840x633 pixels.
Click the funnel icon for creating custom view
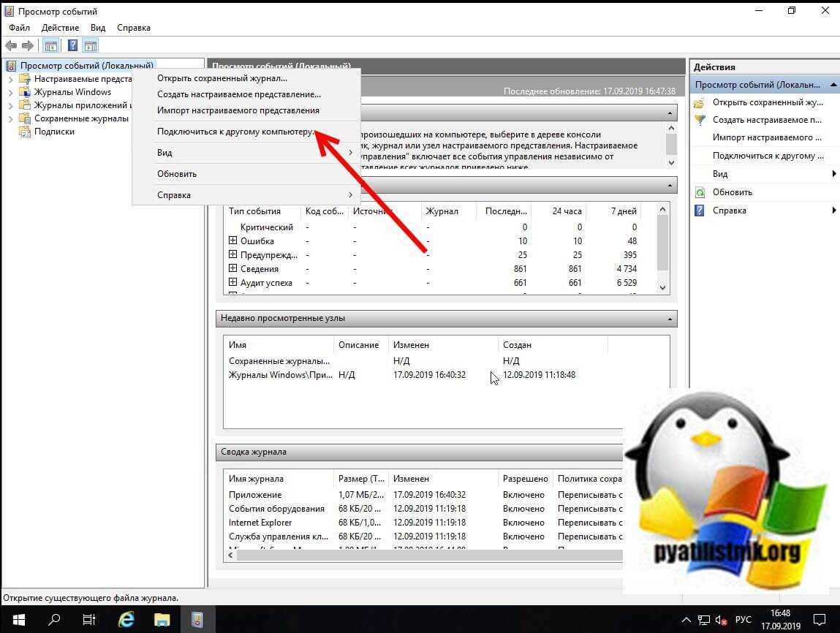coord(700,120)
